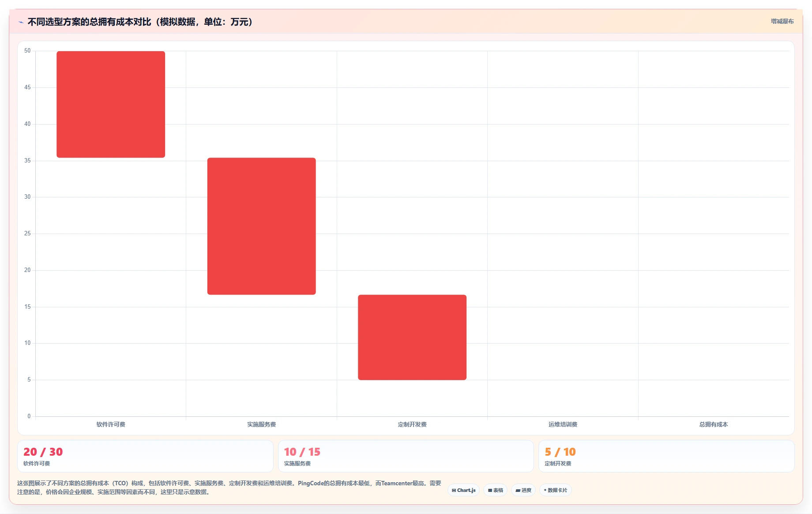Select the 数据卡片 tag chip
812x514 pixels.
click(x=555, y=490)
